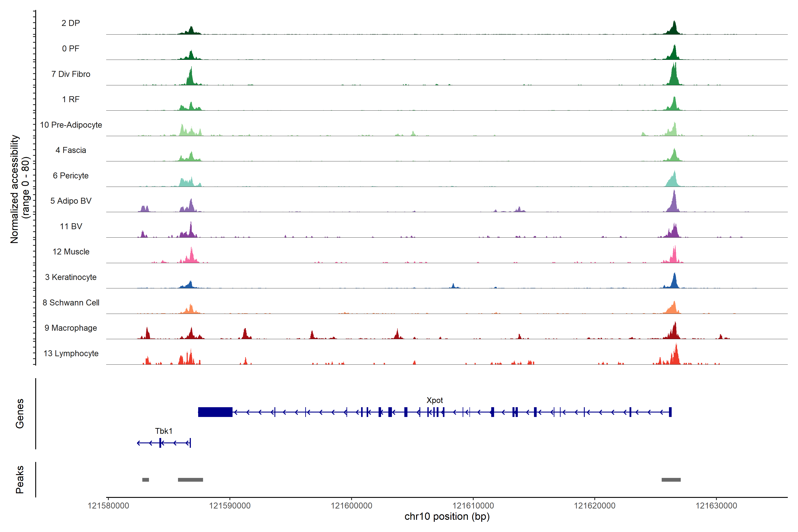
Task: Click the 7 Div Fibro track label
Action: (x=70, y=74)
